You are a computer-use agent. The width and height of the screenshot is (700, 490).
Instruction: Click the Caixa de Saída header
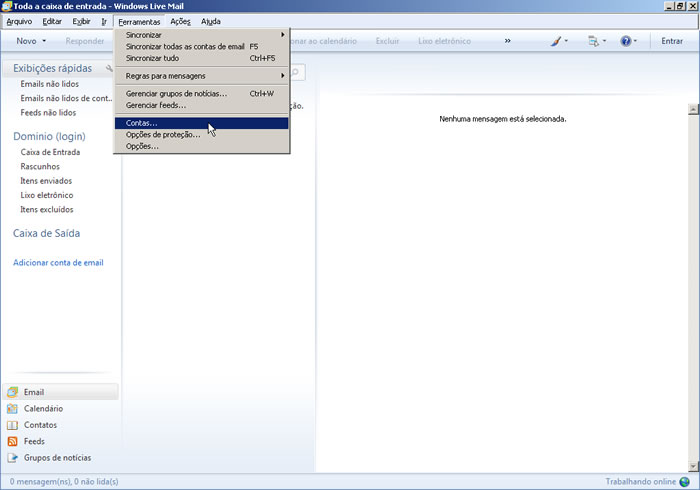[x=46, y=233]
